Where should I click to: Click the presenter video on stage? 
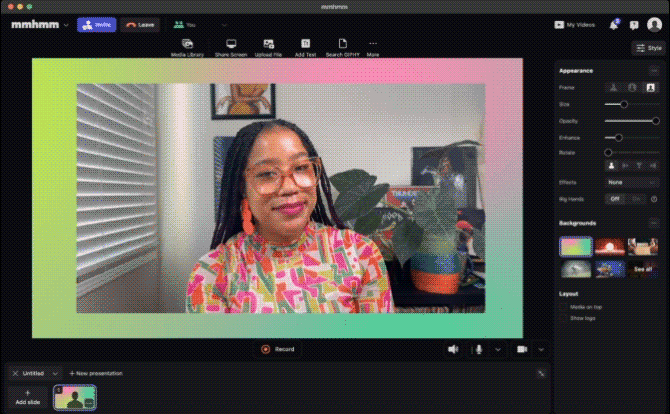point(281,198)
